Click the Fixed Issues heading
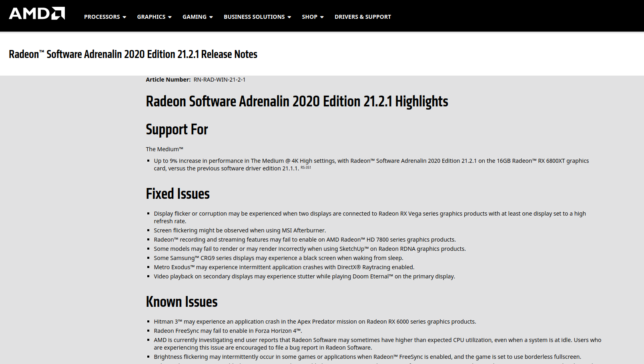The width and height of the screenshot is (644, 364). coord(178,194)
